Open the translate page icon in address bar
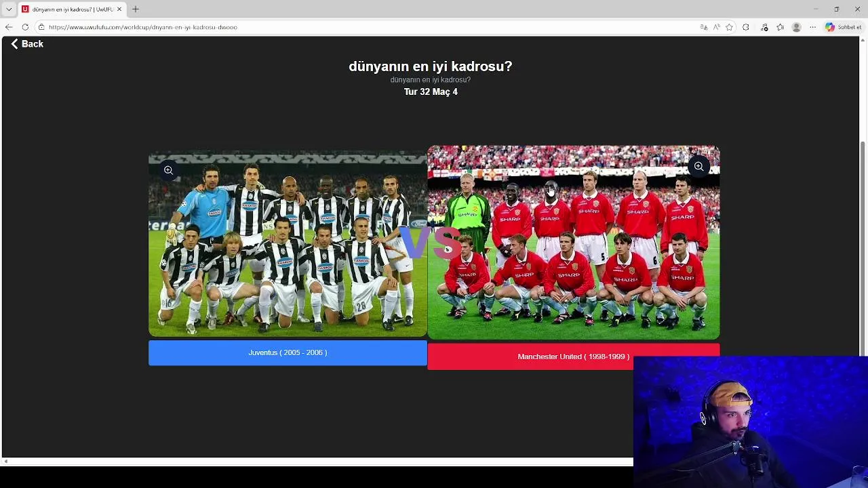 click(704, 27)
